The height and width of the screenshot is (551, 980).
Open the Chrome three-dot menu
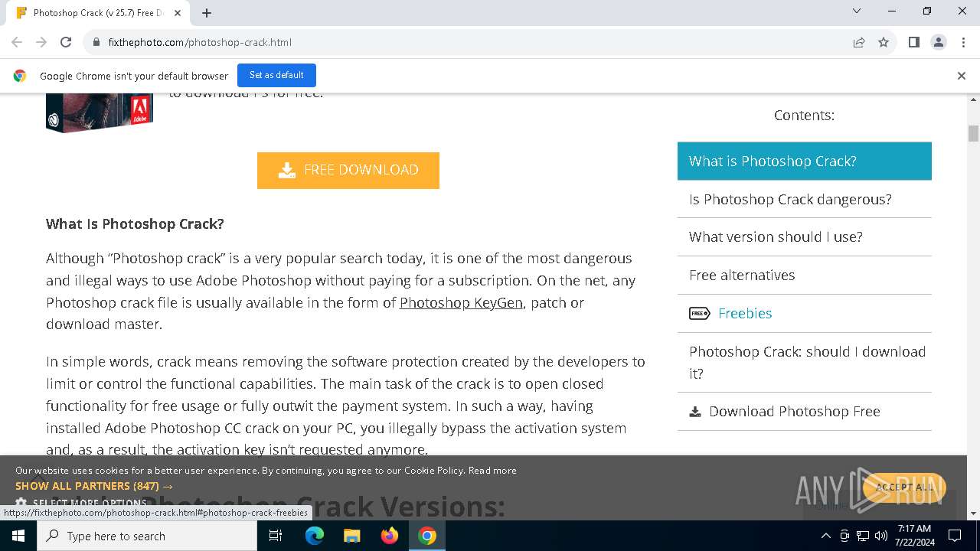pos(962,42)
